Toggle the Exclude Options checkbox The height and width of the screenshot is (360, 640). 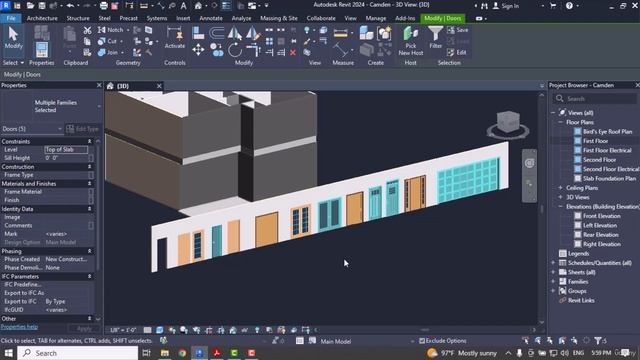pyautogui.click(x=422, y=341)
